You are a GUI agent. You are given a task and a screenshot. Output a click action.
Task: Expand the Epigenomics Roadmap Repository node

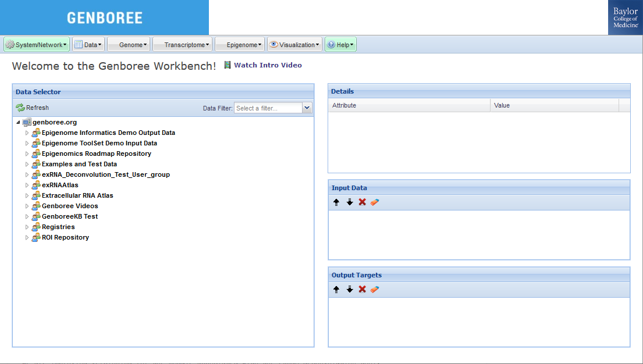27,154
